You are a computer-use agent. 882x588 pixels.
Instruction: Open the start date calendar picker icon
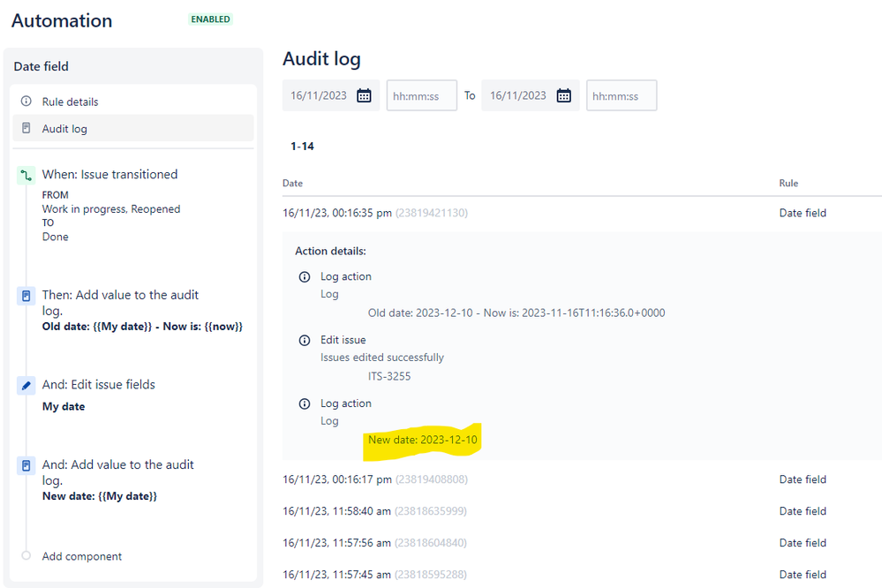tap(364, 95)
